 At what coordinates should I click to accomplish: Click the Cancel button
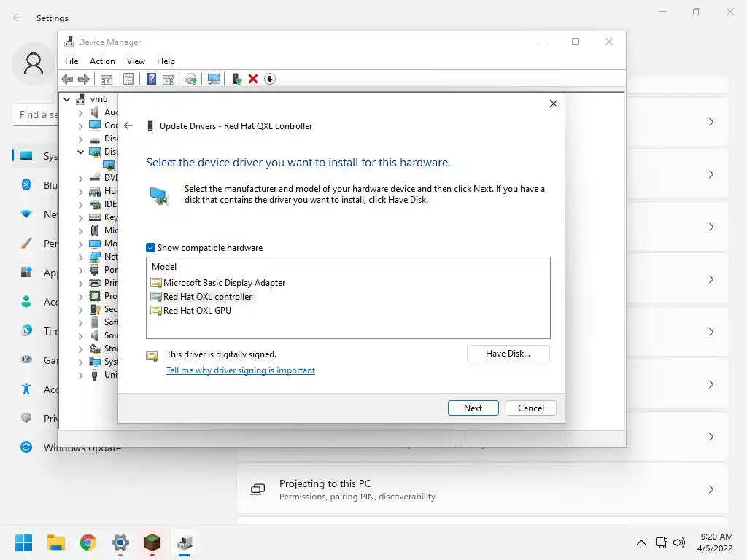click(x=531, y=408)
